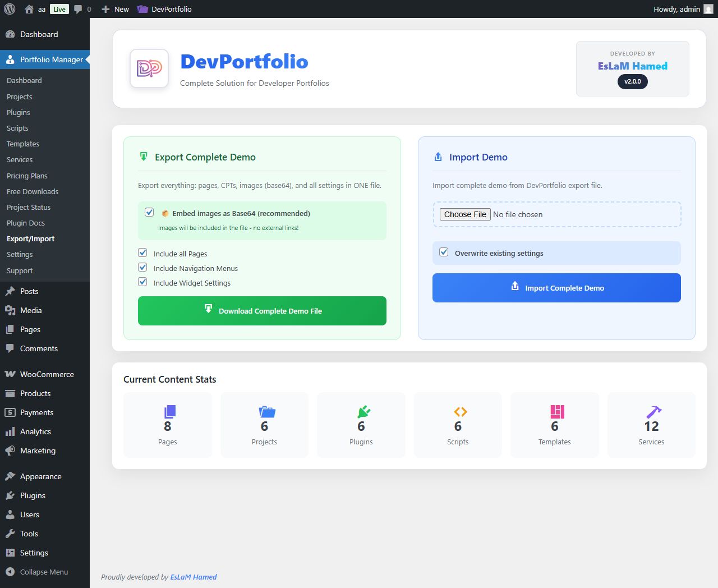Click Download Complete Demo File button
Viewport: 718px width, 588px height.
(x=262, y=311)
